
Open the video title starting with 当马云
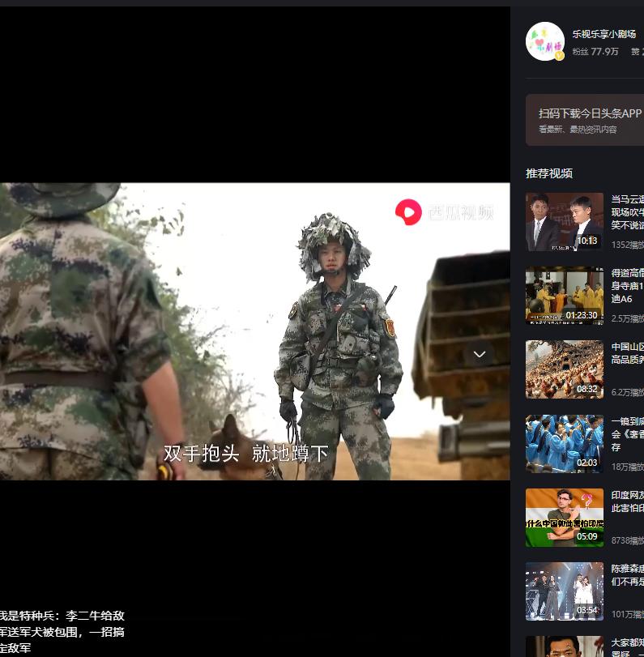coord(627,212)
